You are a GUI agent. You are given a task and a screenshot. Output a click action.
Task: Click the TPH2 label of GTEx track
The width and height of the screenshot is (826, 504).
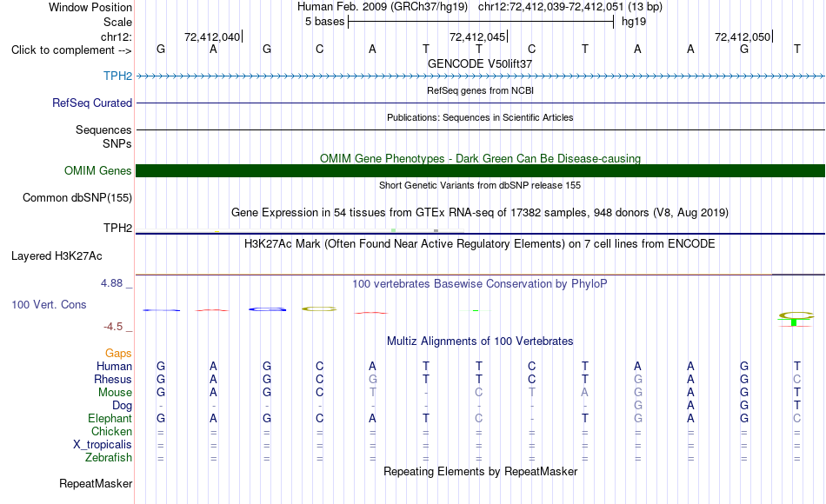point(117,228)
